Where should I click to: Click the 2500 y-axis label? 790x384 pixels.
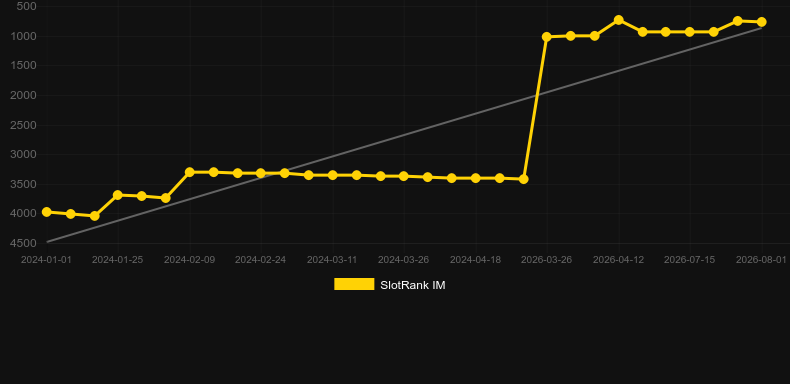[24, 125]
